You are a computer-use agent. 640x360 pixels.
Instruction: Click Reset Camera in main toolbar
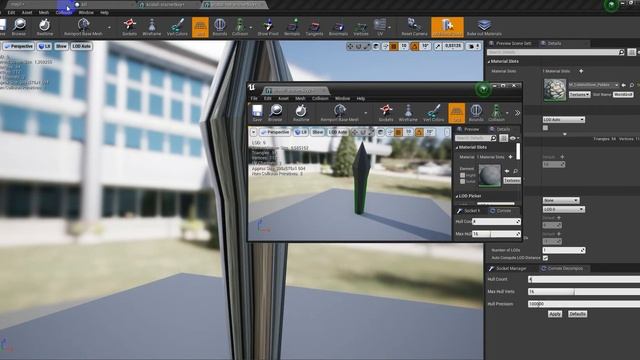pos(414,27)
